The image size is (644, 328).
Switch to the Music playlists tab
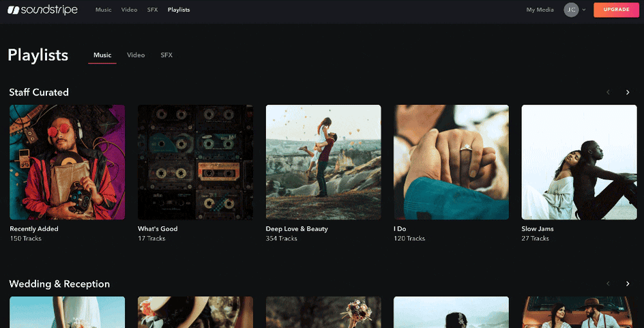tap(102, 55)
